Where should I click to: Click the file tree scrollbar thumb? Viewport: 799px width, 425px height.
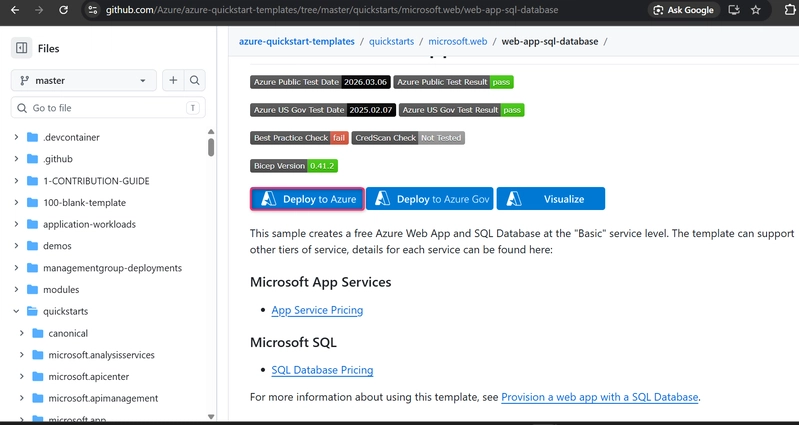211,147
